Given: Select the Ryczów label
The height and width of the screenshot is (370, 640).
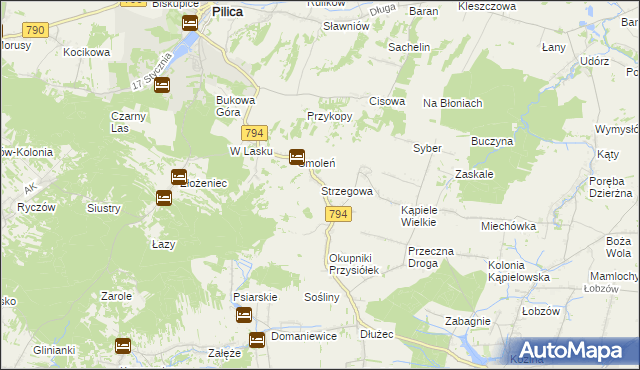Looking at the screenshot, I should [x=36, y=207].
